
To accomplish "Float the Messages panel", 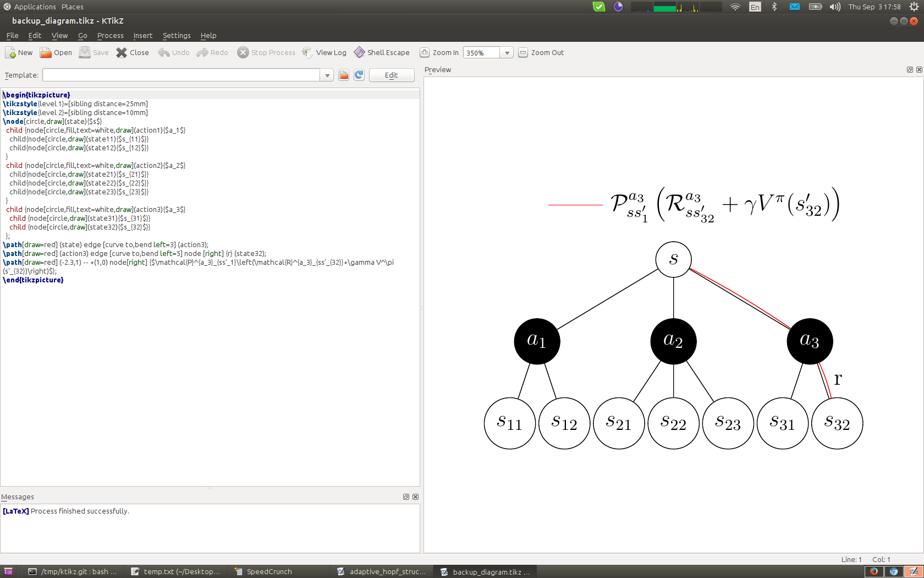I will (406, 497).
